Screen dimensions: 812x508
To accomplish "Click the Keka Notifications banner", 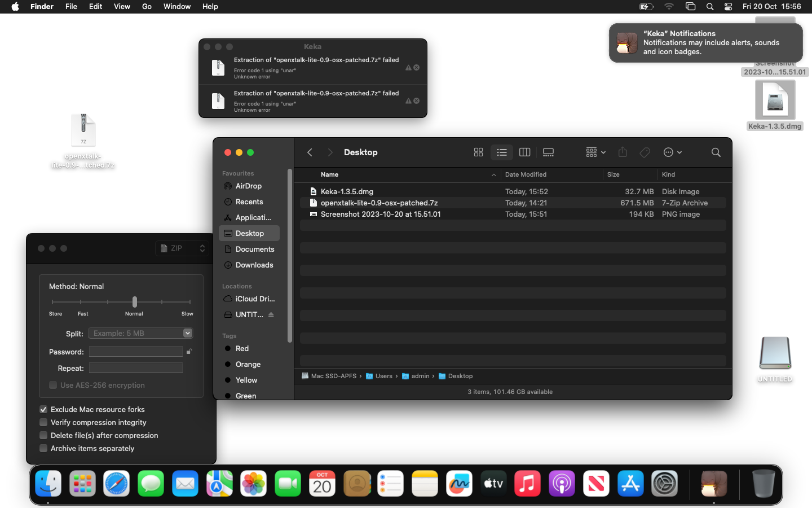I will 706,43.
